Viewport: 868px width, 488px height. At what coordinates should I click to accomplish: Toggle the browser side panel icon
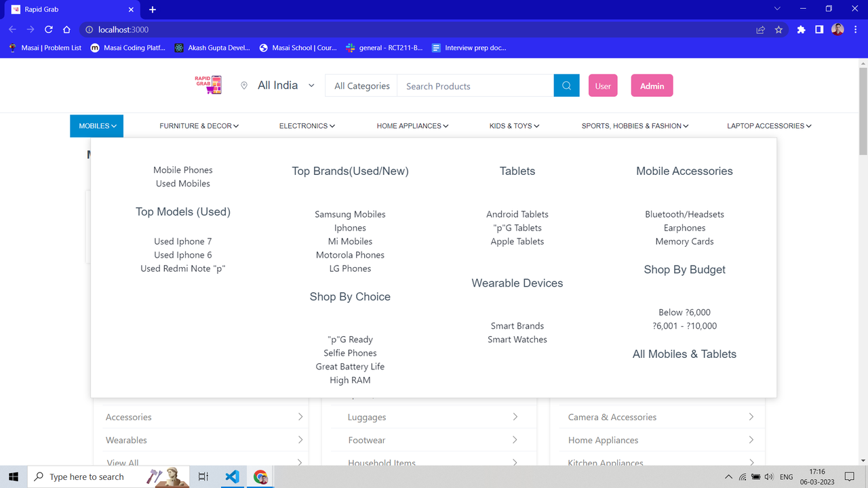pyautogui.click(x=819, y=30)
